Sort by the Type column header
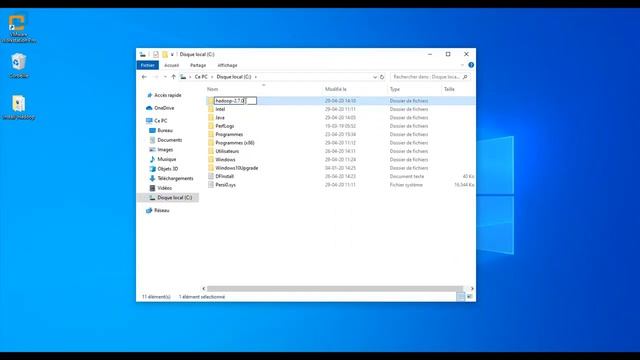 tap(395, 89)
